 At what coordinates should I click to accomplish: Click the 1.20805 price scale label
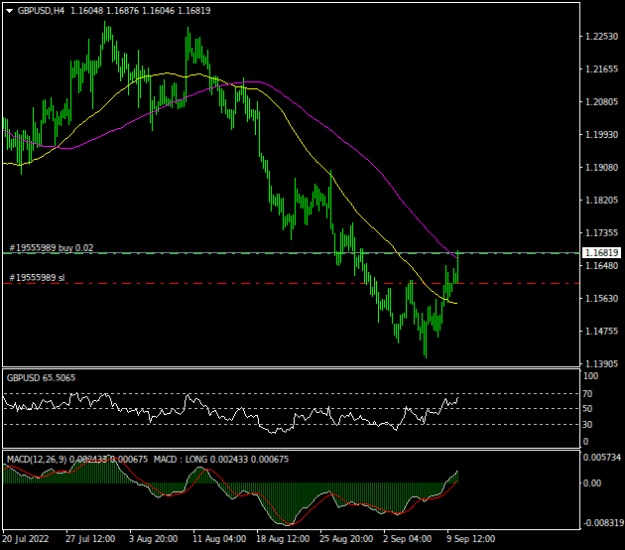601,102
